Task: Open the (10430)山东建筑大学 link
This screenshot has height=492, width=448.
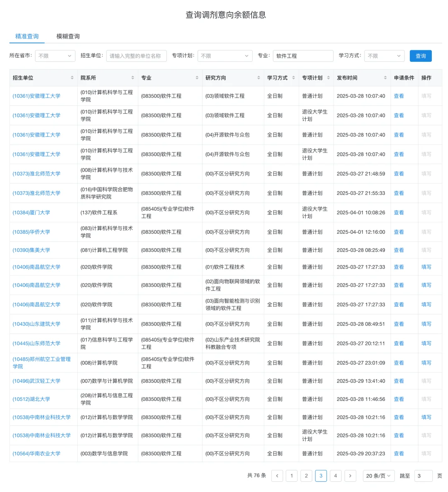Action: click(x=37, y=324)
